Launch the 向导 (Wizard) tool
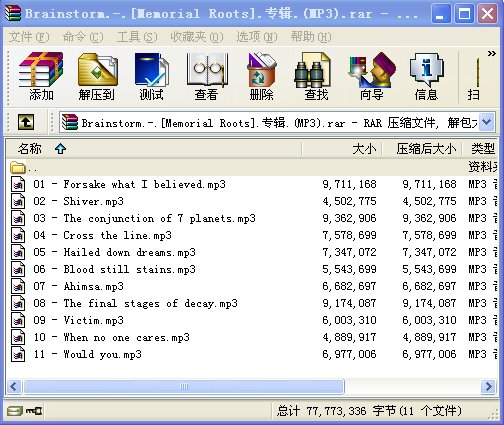Viewport: 504px width, 425px height. pyautogui.click(x=371, y=76)
